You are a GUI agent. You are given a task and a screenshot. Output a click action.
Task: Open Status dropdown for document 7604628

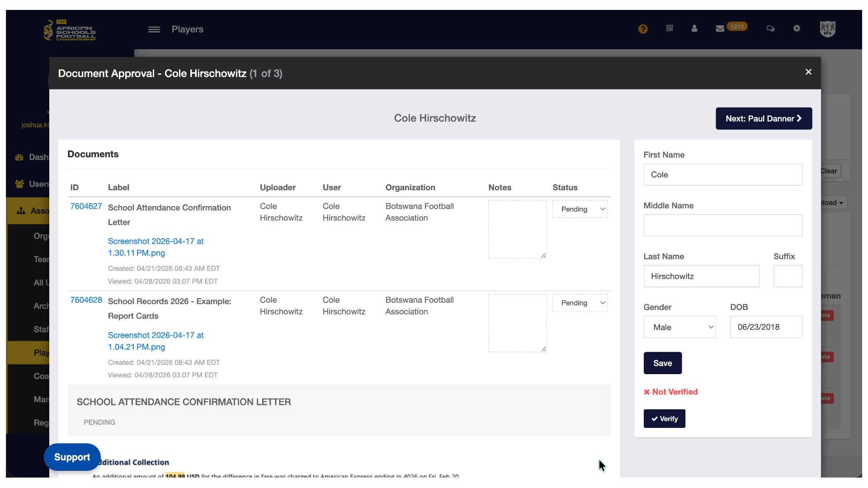580,303
